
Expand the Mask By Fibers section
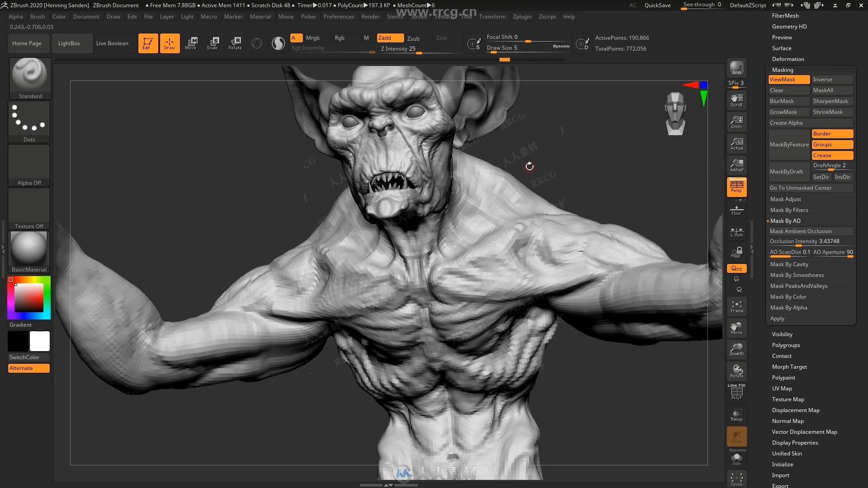point(789,210)
